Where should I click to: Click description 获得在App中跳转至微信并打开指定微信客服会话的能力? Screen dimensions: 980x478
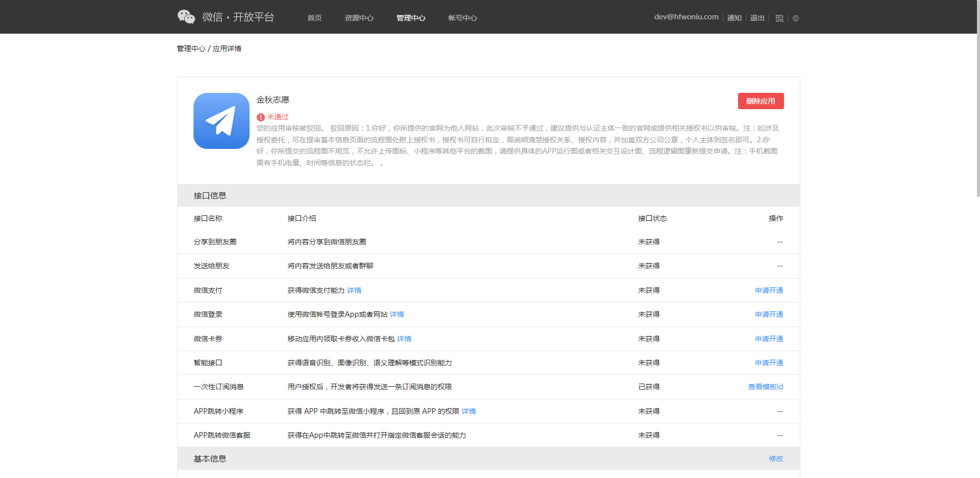coord(377,435)
